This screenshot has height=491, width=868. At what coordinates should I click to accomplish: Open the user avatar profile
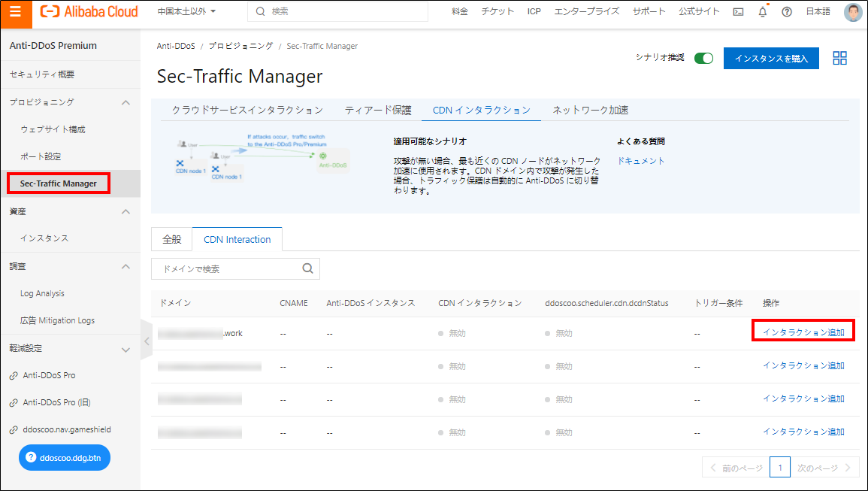tap(853, 12)
